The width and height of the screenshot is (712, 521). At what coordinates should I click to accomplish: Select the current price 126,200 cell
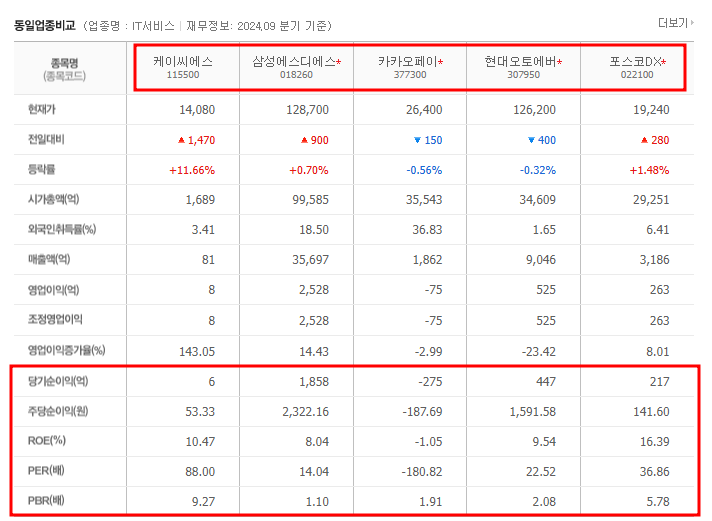point(534,110)
